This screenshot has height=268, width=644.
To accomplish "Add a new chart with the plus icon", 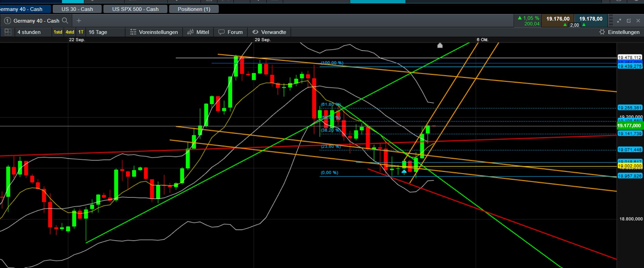I will click(x=79, y=21).
